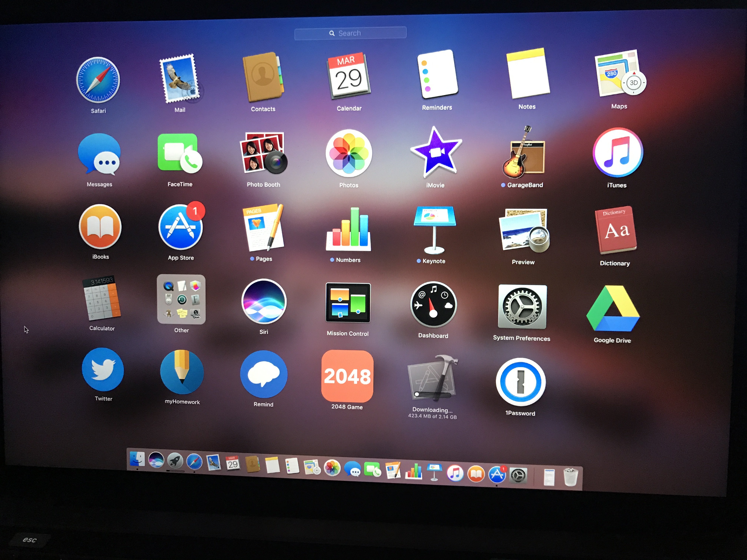Screen dimensions: 747x560
Task: Open App Store with update badge
Action: point(181,227)
